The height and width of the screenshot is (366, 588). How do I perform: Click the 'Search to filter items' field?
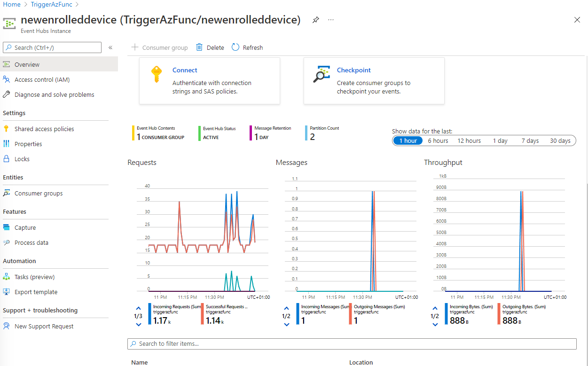[352, 343]
